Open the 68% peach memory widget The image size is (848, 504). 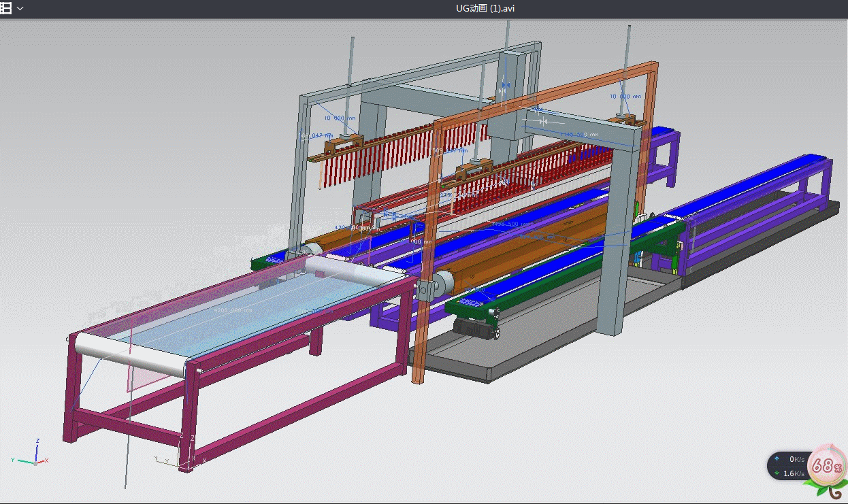(x=825, y=466)
